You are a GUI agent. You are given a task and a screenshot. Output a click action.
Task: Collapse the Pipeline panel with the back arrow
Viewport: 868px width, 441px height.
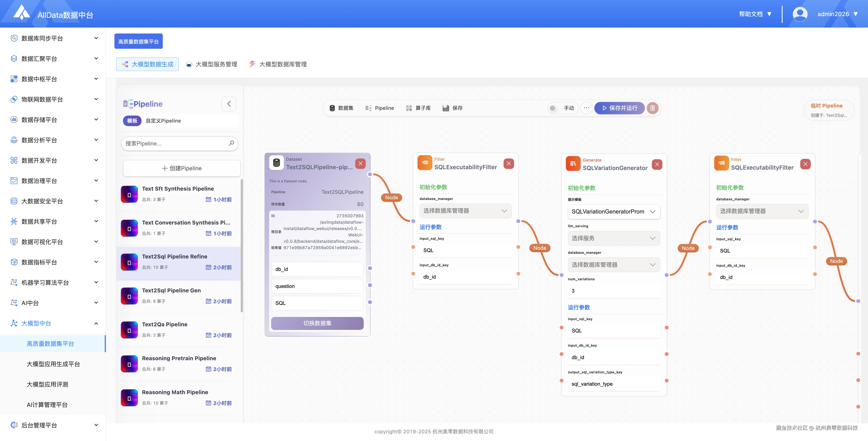coord(229,104)
